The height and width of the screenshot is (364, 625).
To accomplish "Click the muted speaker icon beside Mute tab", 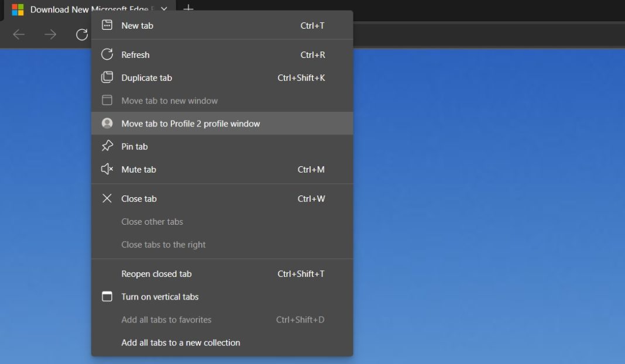I will click(x=107, y=169).
